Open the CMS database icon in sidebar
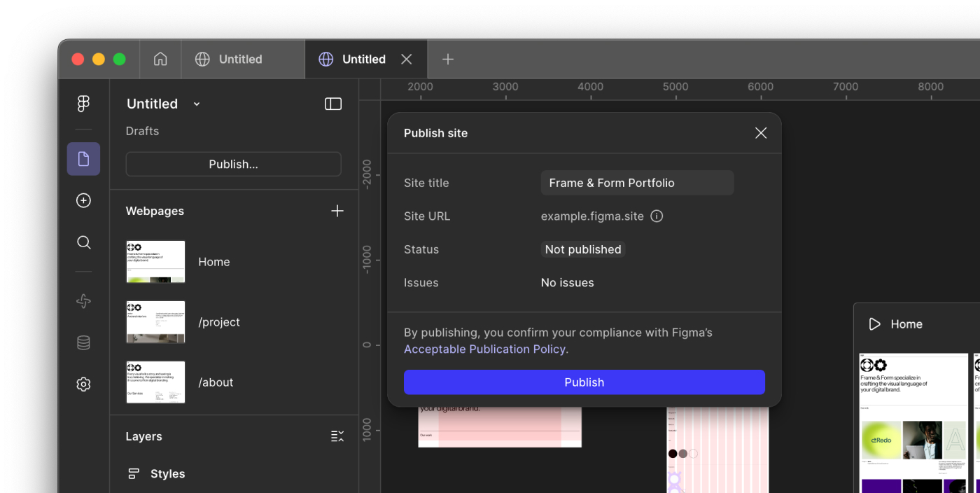Viewport: 980px width, 493px height. [x=83, y=342]
